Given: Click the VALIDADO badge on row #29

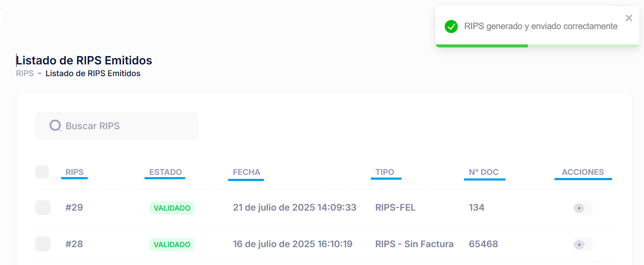Looking at the screenshot, I should point(172,208).
